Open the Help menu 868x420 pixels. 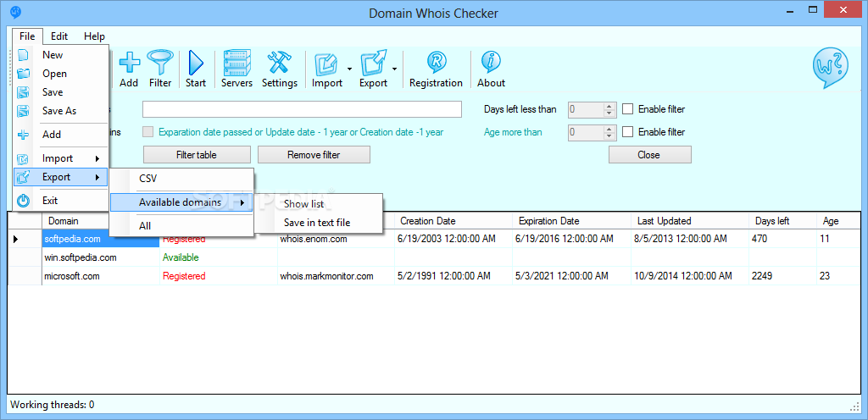(x=94, y=36)
